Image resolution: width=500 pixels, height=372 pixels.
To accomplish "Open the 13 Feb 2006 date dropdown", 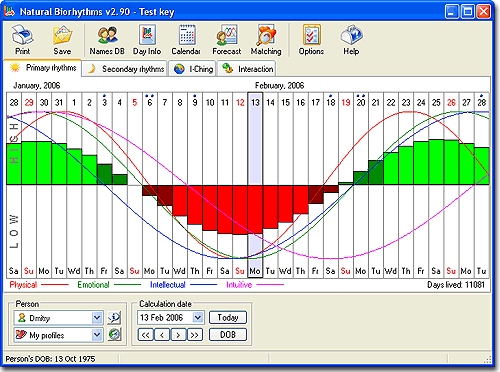I will tap(198, 318).
